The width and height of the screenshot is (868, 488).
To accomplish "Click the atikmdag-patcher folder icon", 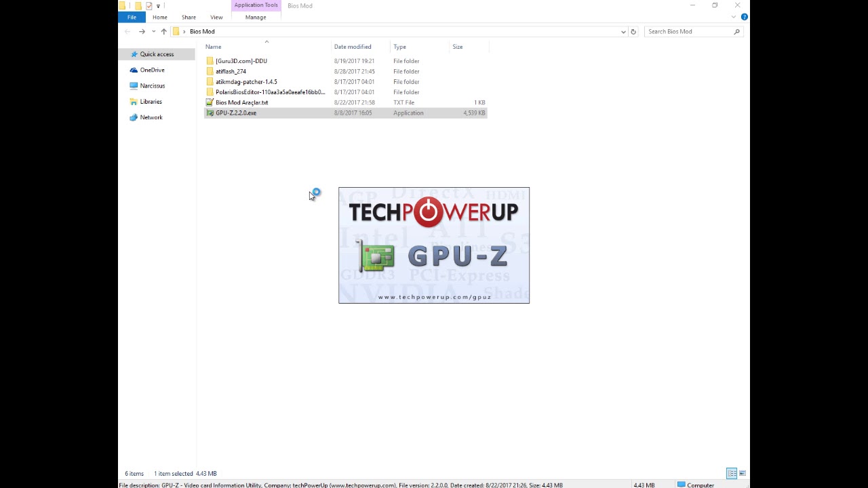I will pyautogui.click(x=210, y=81).
